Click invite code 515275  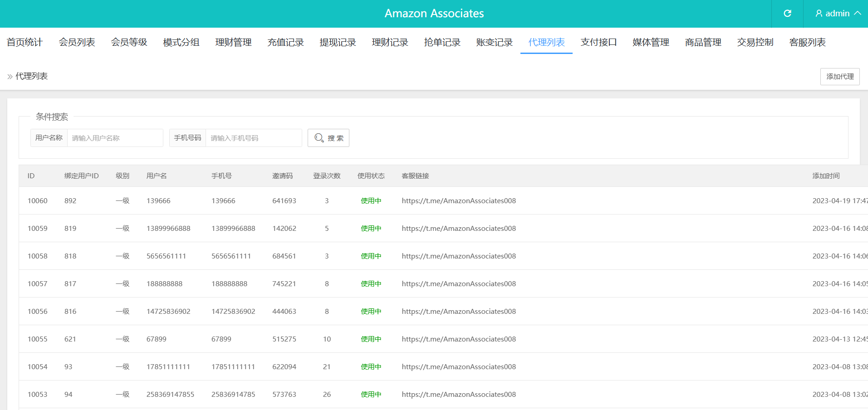(284, 339)
